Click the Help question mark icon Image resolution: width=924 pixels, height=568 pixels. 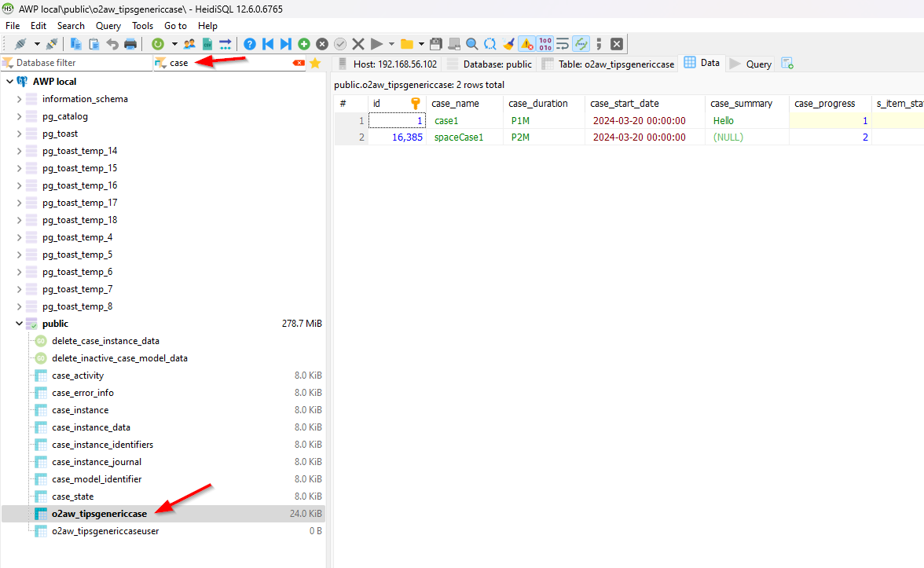pos(250,44)
